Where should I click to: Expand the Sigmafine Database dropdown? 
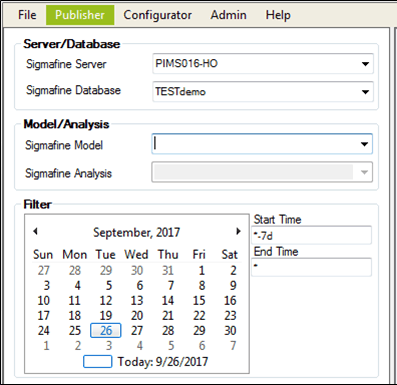(365, 92)
